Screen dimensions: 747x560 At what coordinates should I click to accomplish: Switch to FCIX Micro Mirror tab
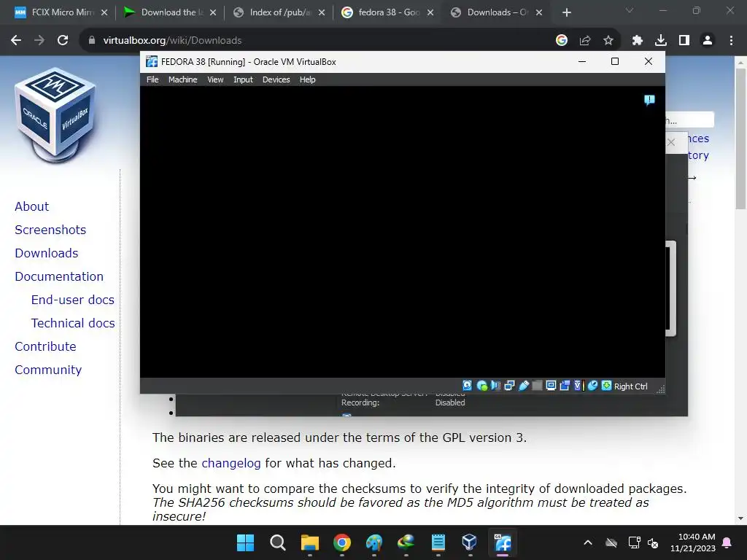(x=61, y=12)
